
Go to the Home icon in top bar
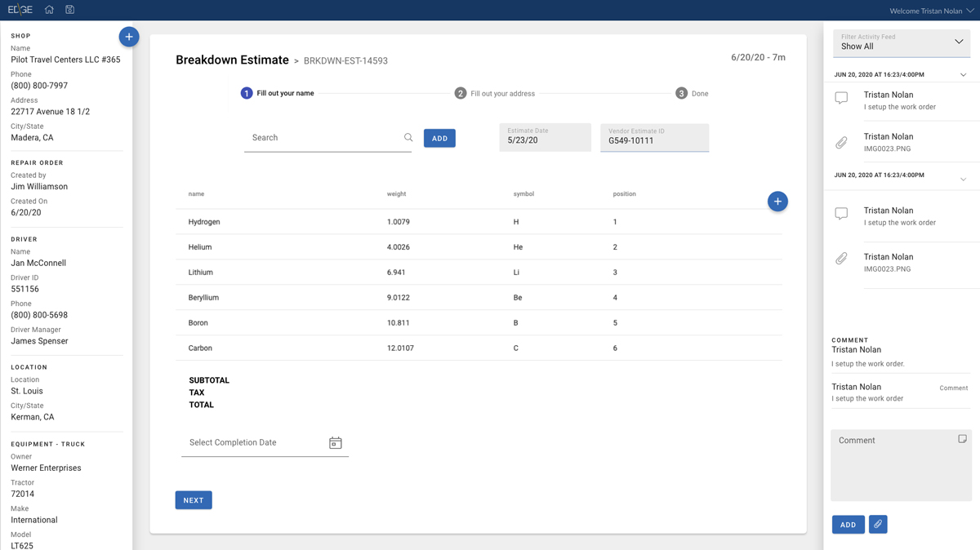pyautogui.click(x=49, y=10)
